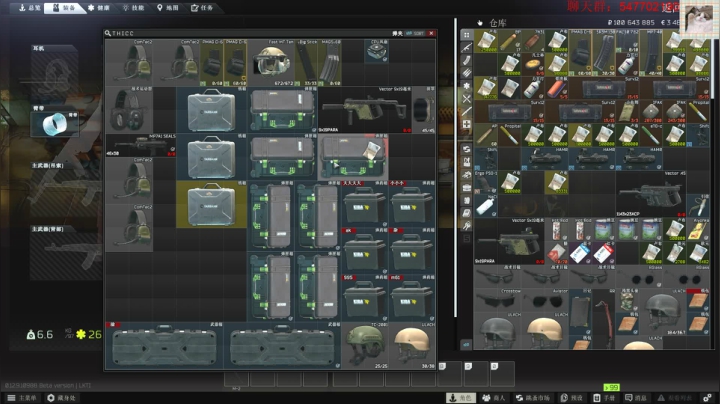Select the 装备 gear tab
The image size is (720, 404).
[x=64, y=8]
